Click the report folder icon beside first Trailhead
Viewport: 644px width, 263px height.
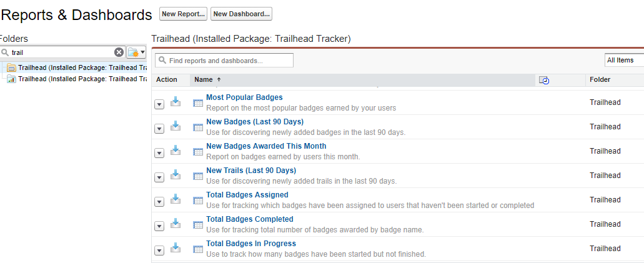[11, 68]
